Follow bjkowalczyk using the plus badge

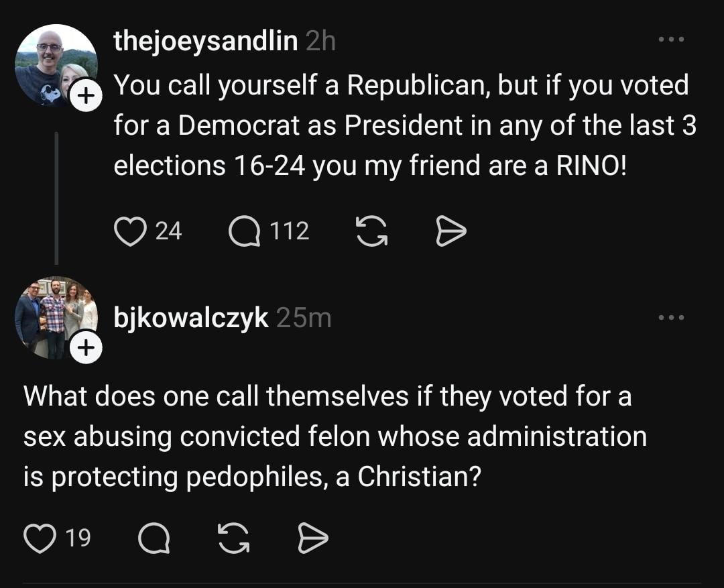click(85, 349)
